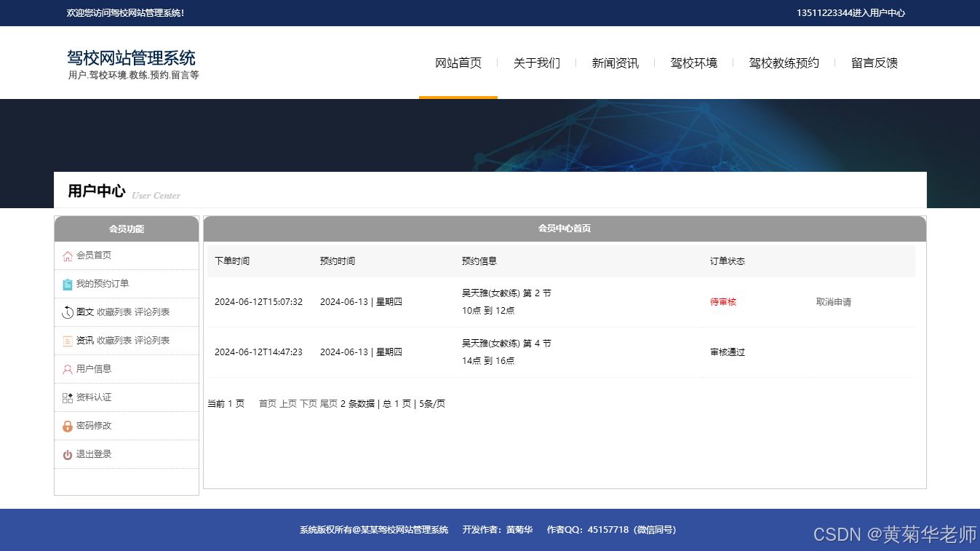This screenshot has height=551, width=980.
Task: Open 新闻资讯 navigation item
Action: tap(616, 63)
